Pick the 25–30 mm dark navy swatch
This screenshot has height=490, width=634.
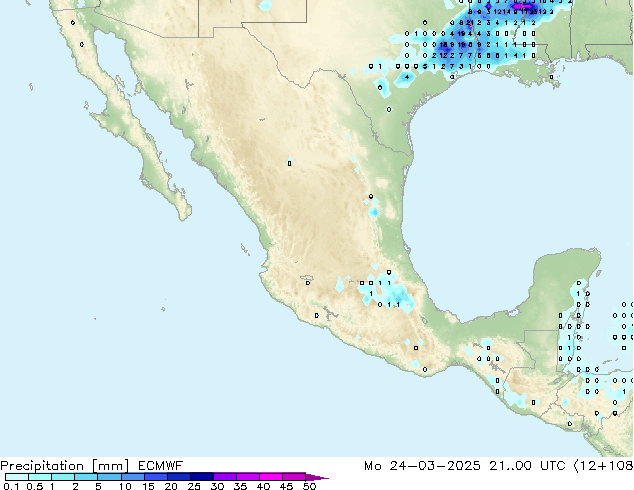(201, 477)
